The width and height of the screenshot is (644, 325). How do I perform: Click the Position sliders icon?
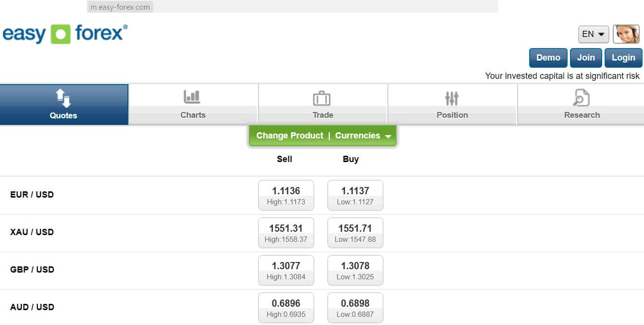452,99
